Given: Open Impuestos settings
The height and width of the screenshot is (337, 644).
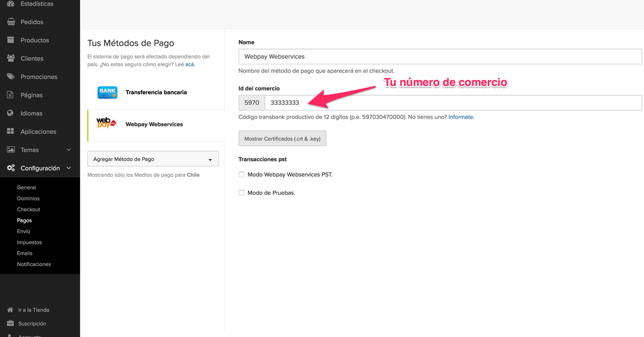Looking at the screenshot, I should 29,242.
